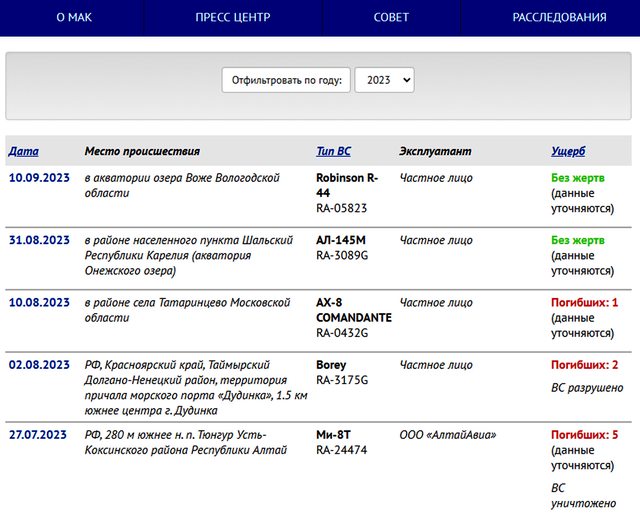Open the ПРЕСС ЦЕНТР menu item
Viewport: 640px width, 514px height.
(x=233, y=17)
